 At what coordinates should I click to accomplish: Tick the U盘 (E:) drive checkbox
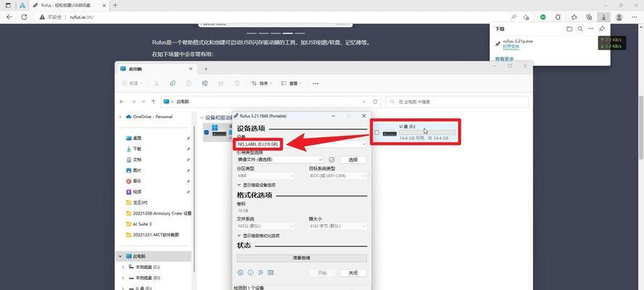click(377, 133)
